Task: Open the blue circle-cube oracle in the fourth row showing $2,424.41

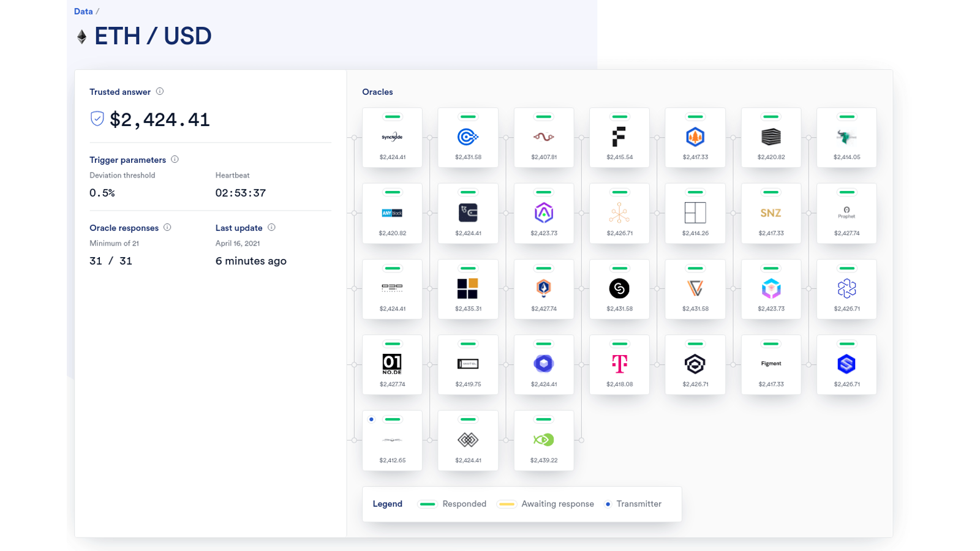Action: pos(544,365)
